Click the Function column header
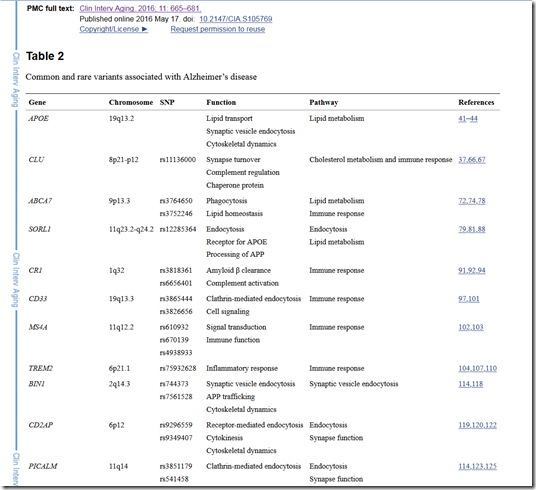536x490 pixels. tap(221, 102)
